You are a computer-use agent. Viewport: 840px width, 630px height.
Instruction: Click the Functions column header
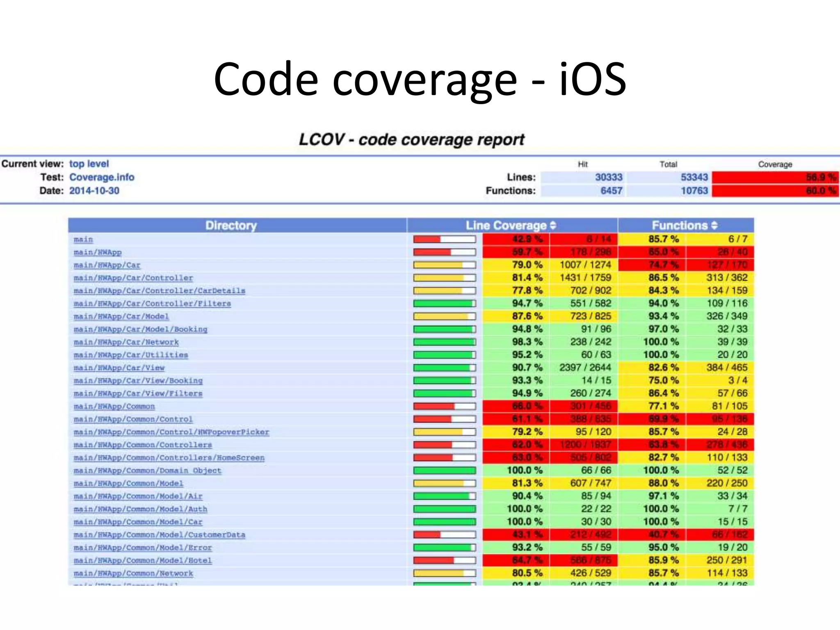tap(686, 225)
